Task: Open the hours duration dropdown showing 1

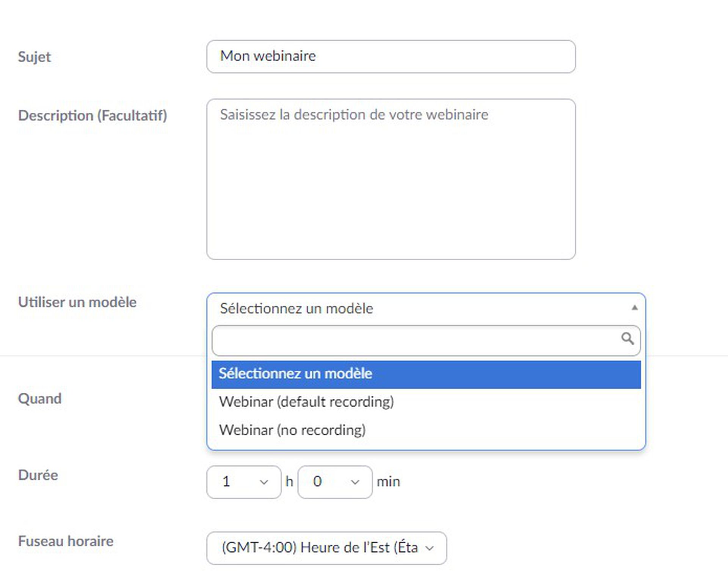Action: click(244, 482)
